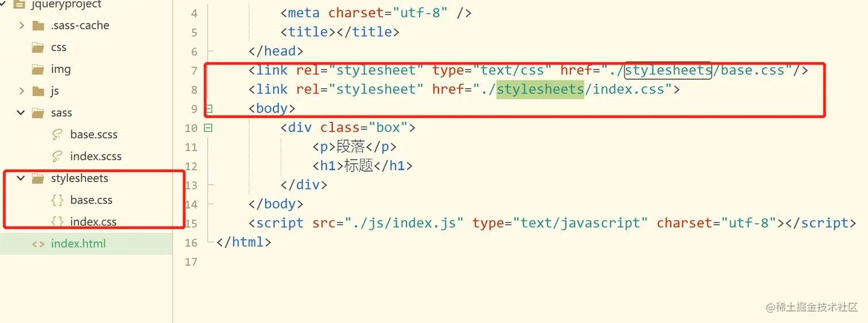This screenshot has height=323, width=868.
Task: Click line number 15 in gutter
Action: (x=191, y=223)
